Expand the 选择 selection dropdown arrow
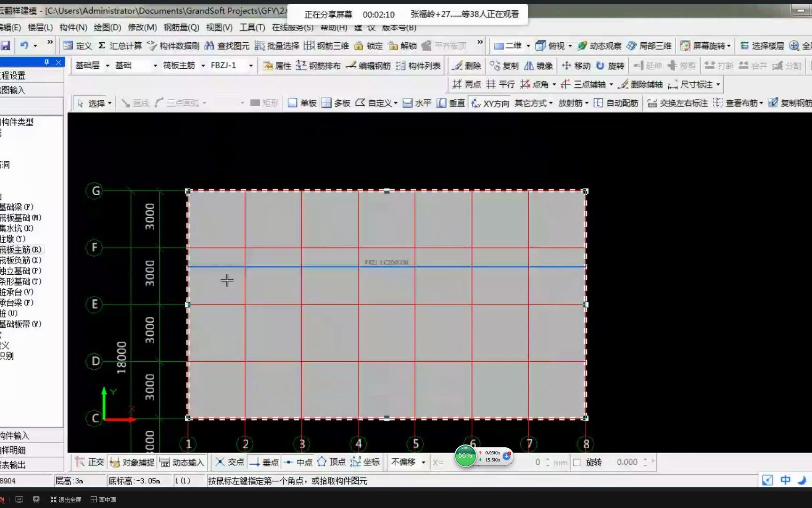 coord(110,103)
